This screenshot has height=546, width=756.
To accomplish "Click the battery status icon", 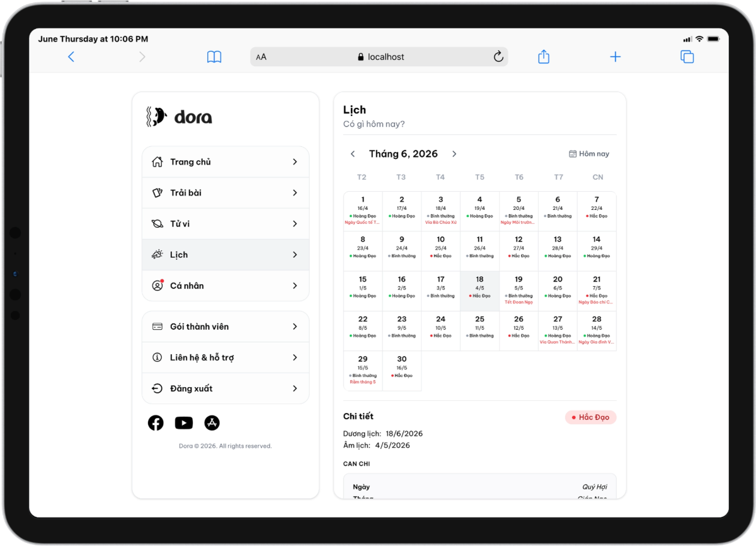I will [713, 39].
